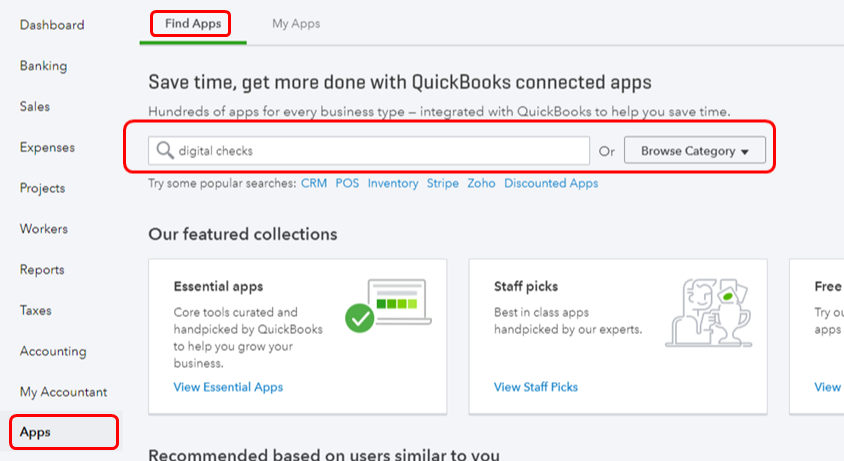The width and height of the screenshot is (844, 461).
Task: Click the Our featured collections heading
Action: click(x=243, y=234)
